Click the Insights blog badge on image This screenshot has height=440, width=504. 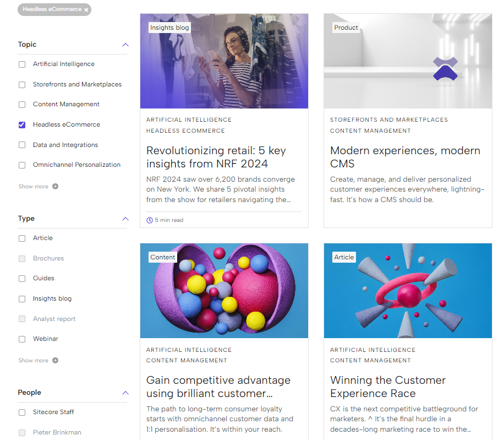[169, 28]
